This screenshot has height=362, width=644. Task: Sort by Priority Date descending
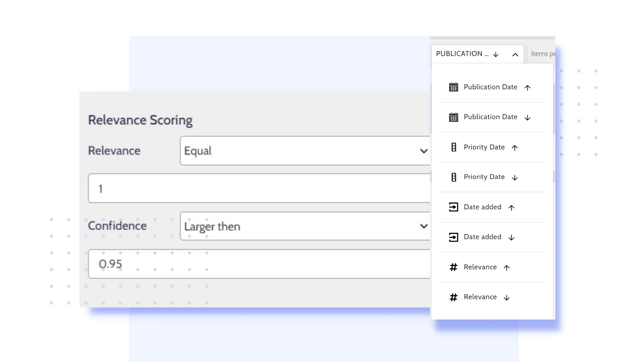(484, 177)
